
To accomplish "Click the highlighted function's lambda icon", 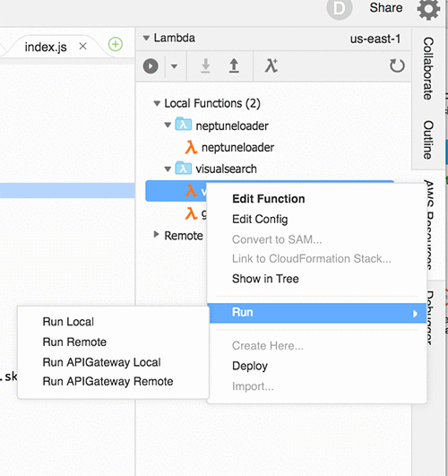I will click(191, 191).
